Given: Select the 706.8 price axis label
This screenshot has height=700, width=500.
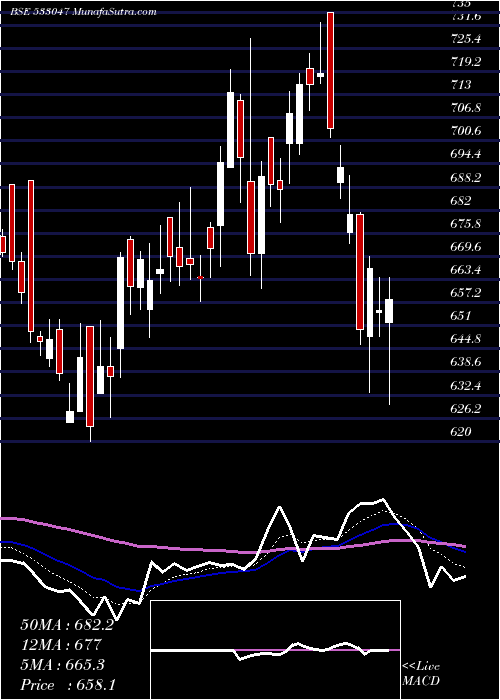Looking at the screenshot, I should pos(466,108).
